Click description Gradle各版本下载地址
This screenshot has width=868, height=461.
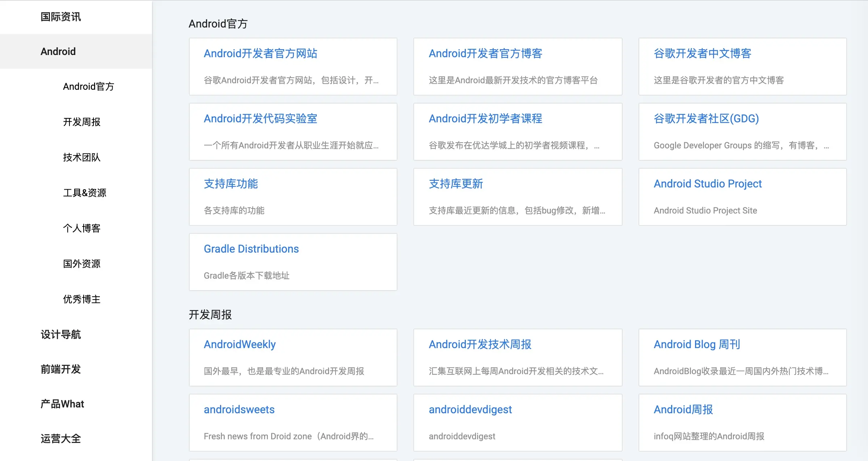[x=247, y=276]
